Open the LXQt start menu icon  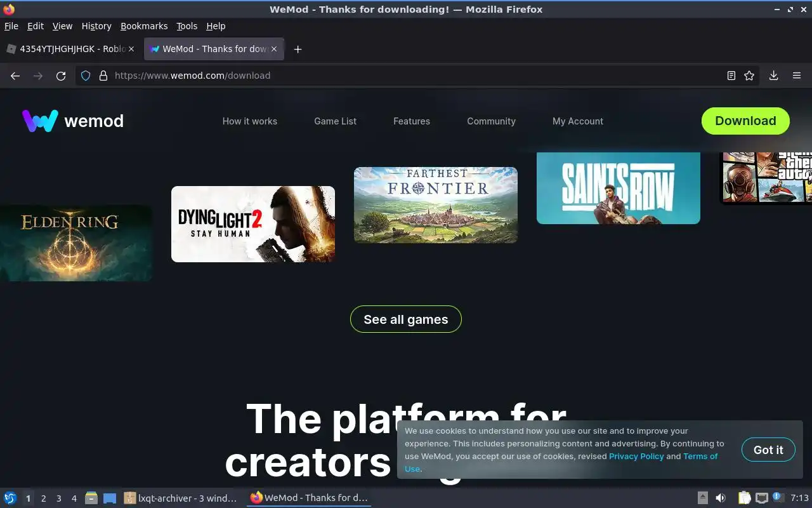point(10,498)
